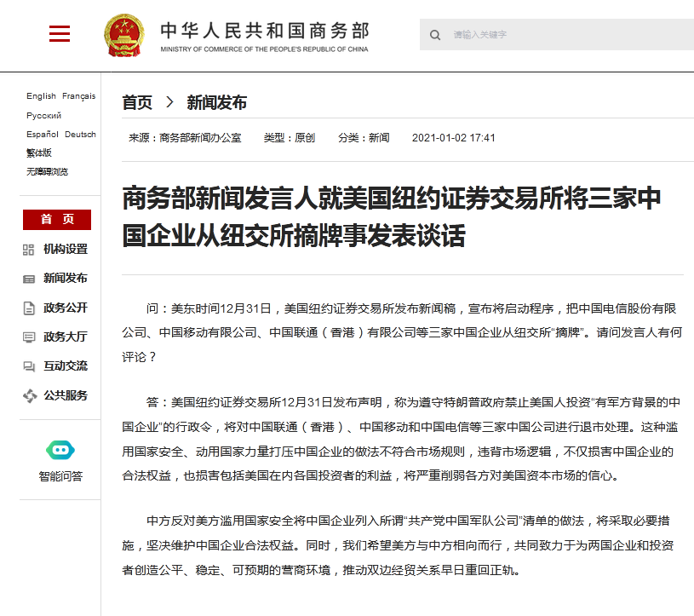
Task: Open 政务大厅 in sidebar menu
Action: [66, 337]
